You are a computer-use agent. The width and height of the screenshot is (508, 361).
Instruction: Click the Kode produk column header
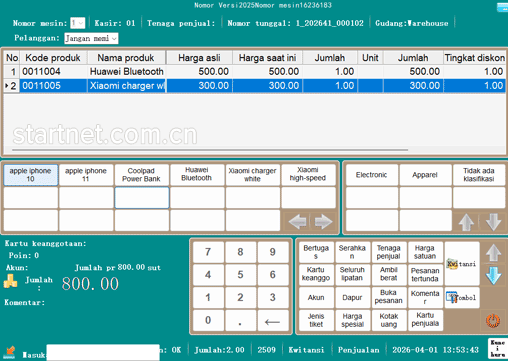coord(53,58)
